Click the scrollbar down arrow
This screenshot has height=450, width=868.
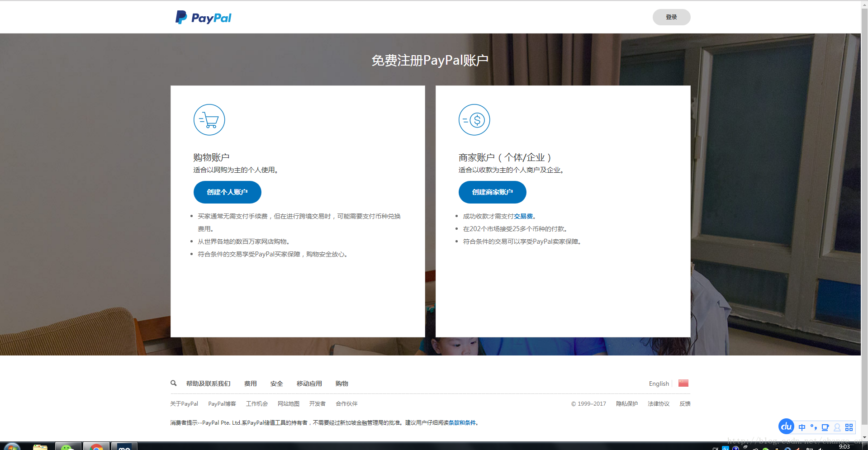(x=864, y=438)
